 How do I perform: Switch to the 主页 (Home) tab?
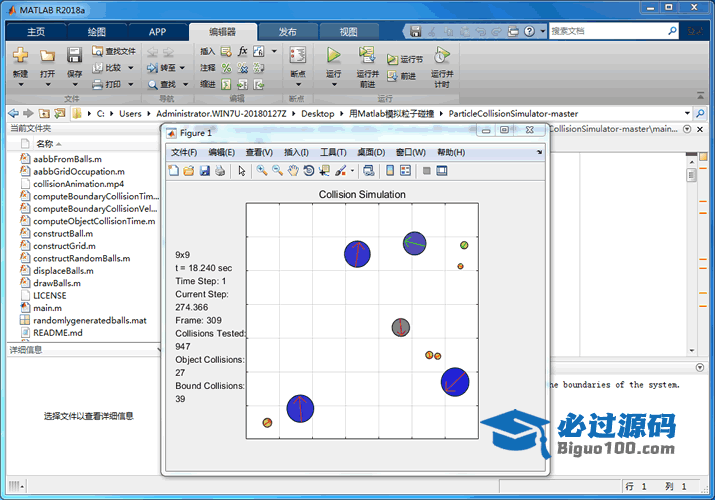(x=36, y=32)
